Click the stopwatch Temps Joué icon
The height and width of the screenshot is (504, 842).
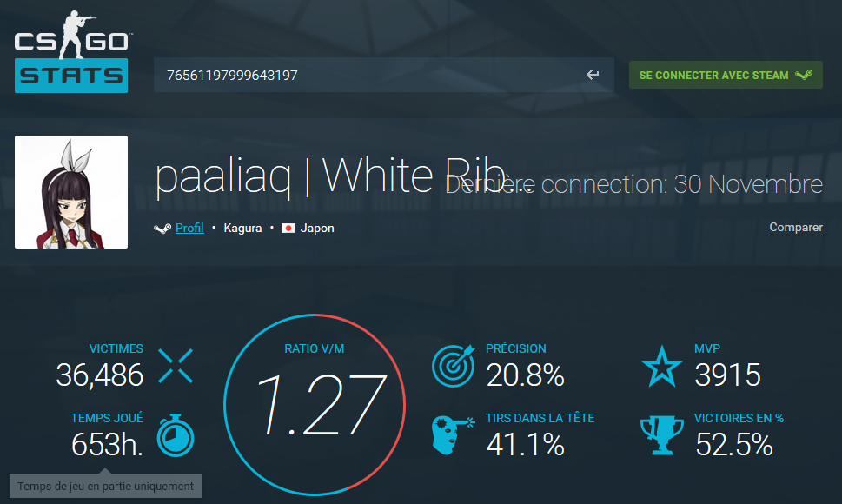[176, 435]
